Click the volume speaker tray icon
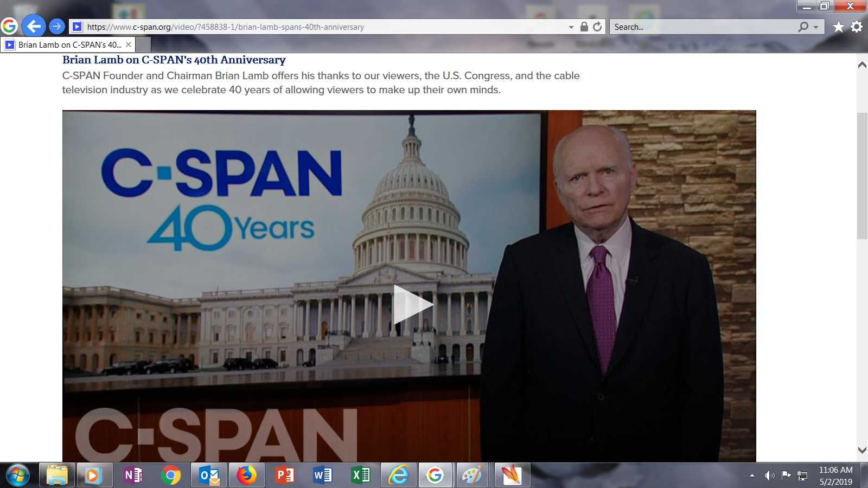 (769, 476)
